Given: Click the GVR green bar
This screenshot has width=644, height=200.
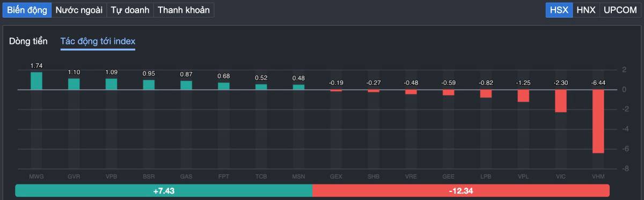Looking at the screenshot, I should (x=74, y=84).
